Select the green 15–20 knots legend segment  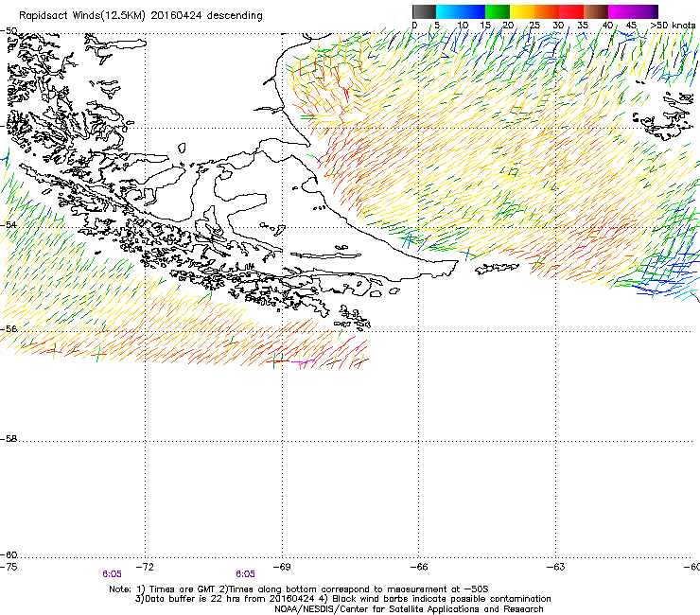point(498,11)
